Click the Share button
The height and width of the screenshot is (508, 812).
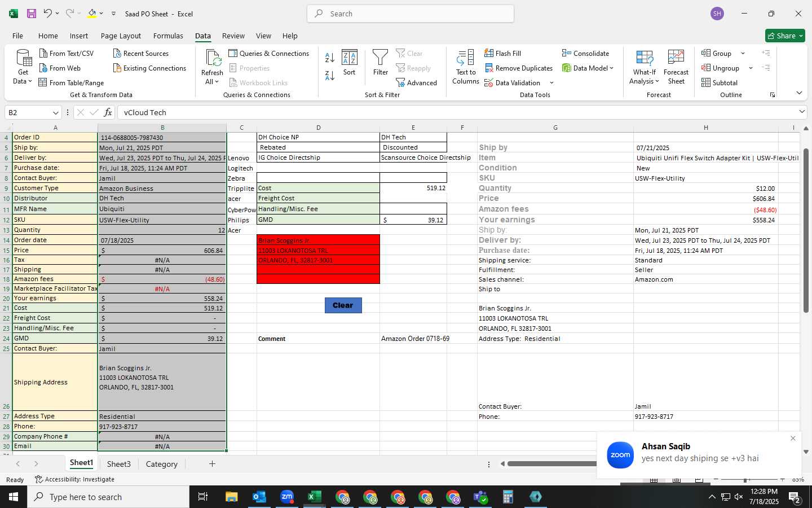pyautogui.click(x=785, y=36)
